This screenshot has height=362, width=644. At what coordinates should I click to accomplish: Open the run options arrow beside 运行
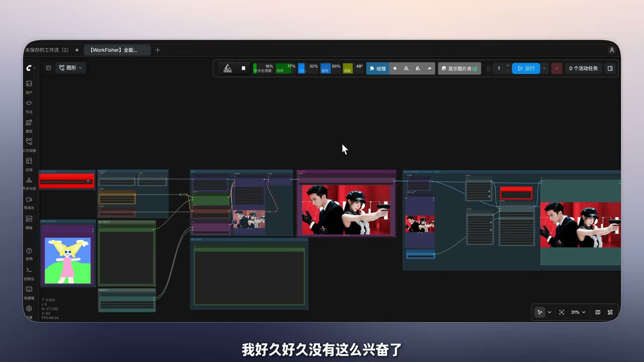(x=544, y=68)
